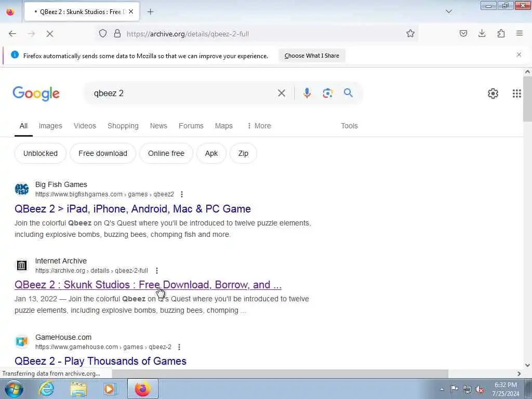Bookmark this page with the star icon
The height and width of the screenshot is (399, 532).
pyautogui.click(x=410, y=33)
